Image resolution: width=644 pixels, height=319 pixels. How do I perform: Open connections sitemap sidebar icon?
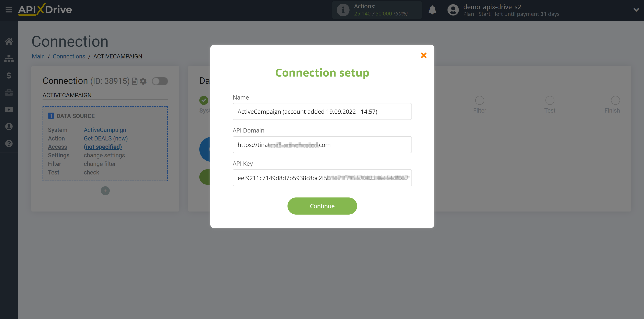tap(9, 58)
